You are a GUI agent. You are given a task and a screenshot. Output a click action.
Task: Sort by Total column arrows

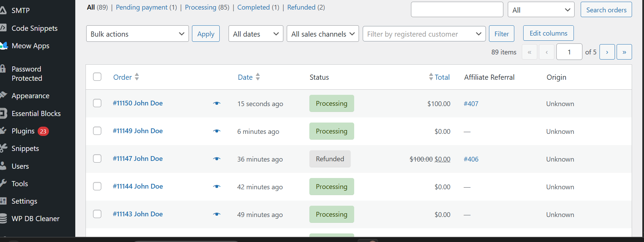(431, 77)
